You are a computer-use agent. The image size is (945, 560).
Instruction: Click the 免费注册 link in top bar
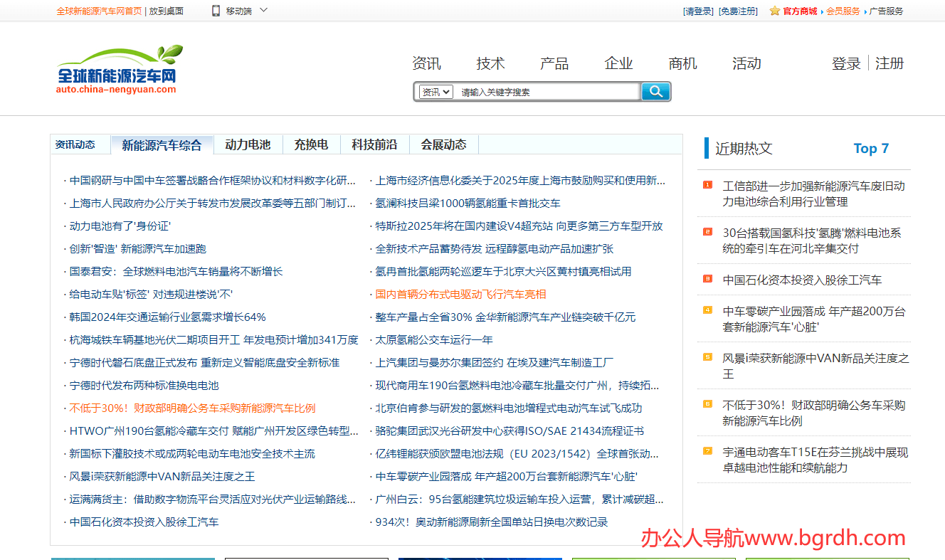tap(738, 11)
